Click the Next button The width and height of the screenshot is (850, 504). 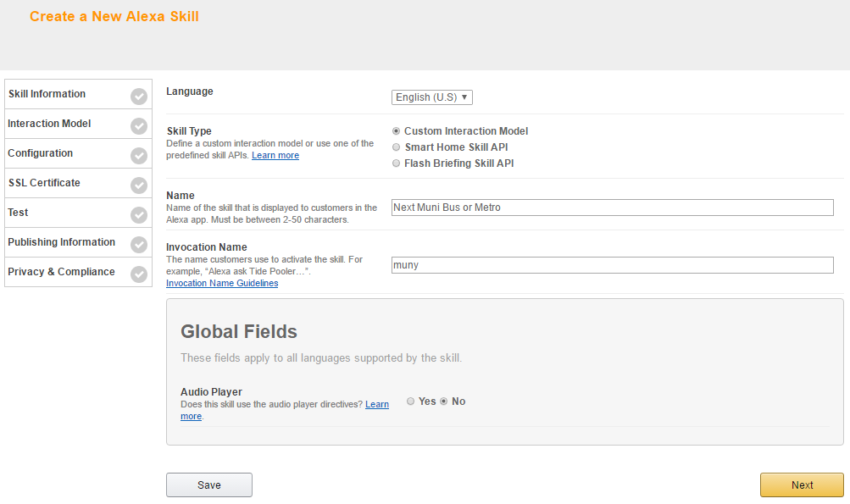[802, 485]
